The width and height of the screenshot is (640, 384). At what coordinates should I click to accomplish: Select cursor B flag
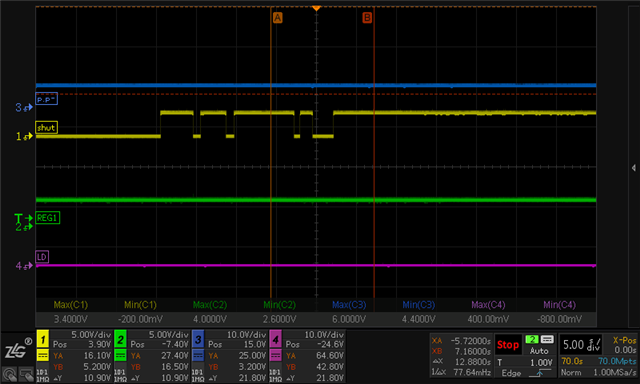pos(367,18)
